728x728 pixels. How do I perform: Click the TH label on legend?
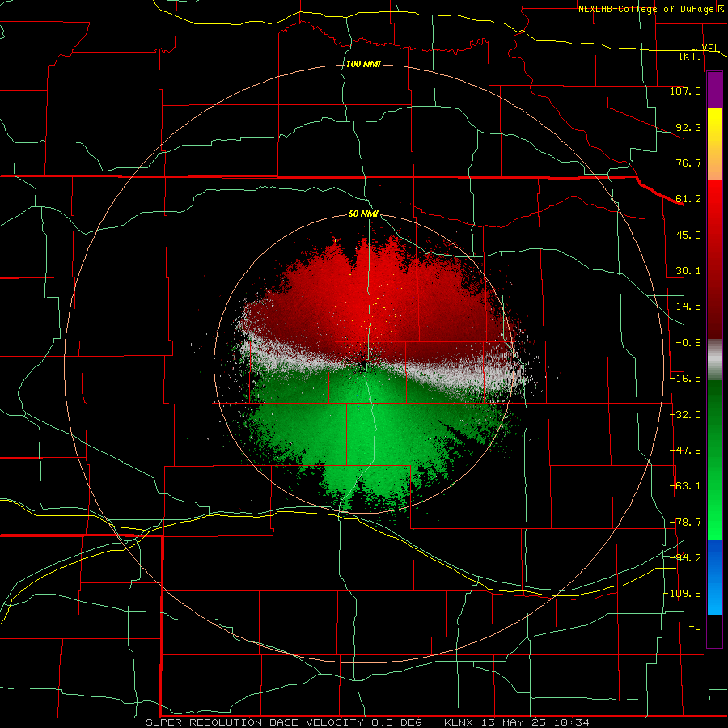[x=695, y=630]
